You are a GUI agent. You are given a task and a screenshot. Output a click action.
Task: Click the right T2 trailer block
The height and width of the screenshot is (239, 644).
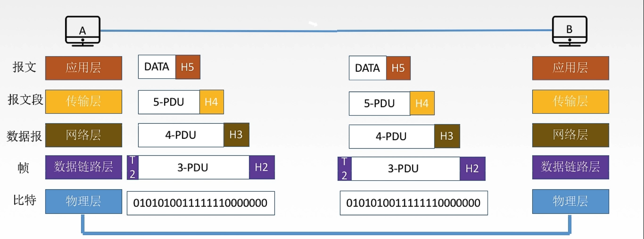coord(344,169)
